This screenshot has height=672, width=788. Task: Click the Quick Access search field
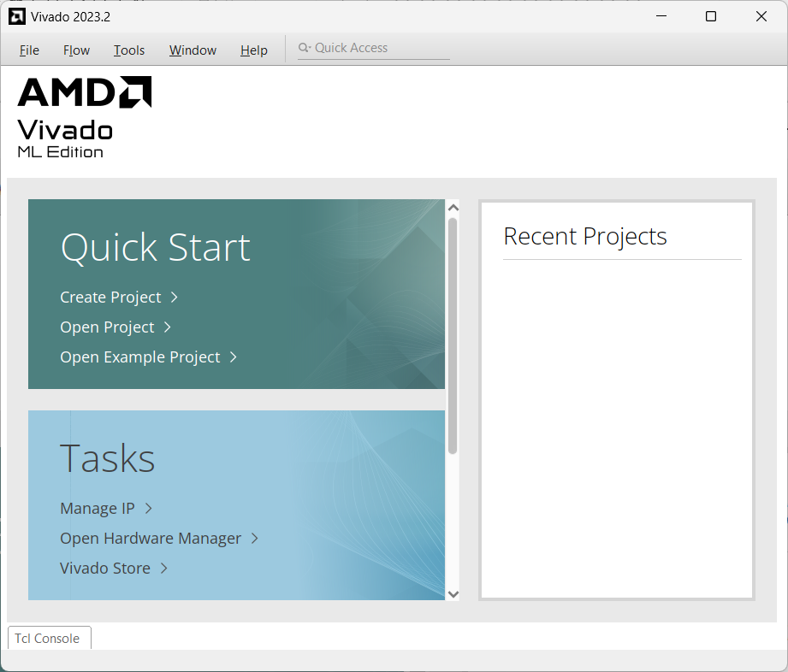click(373, 48)
